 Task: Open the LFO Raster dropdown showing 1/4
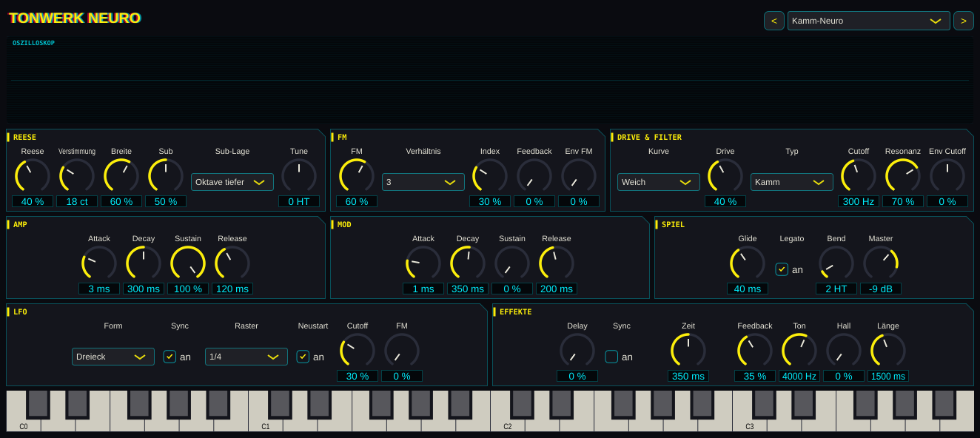pos(246,357)
